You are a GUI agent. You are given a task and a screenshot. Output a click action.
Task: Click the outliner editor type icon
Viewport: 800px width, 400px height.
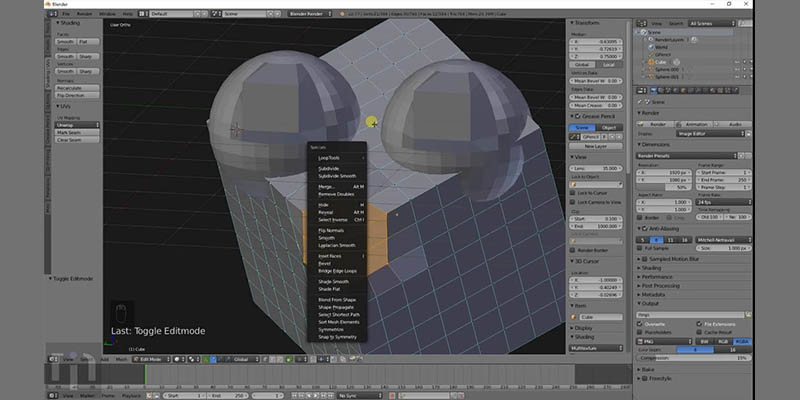tap(641, 23)
